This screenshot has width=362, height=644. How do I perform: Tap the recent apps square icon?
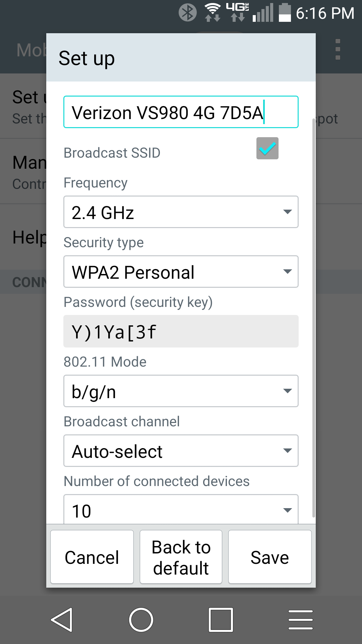[221, 620]
